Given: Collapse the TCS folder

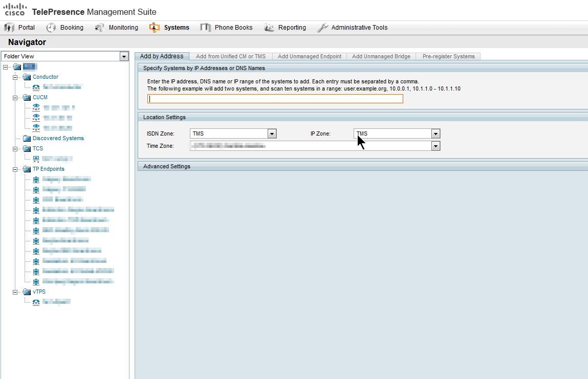Looking at the screenshot, I should [x=15, y=149].
